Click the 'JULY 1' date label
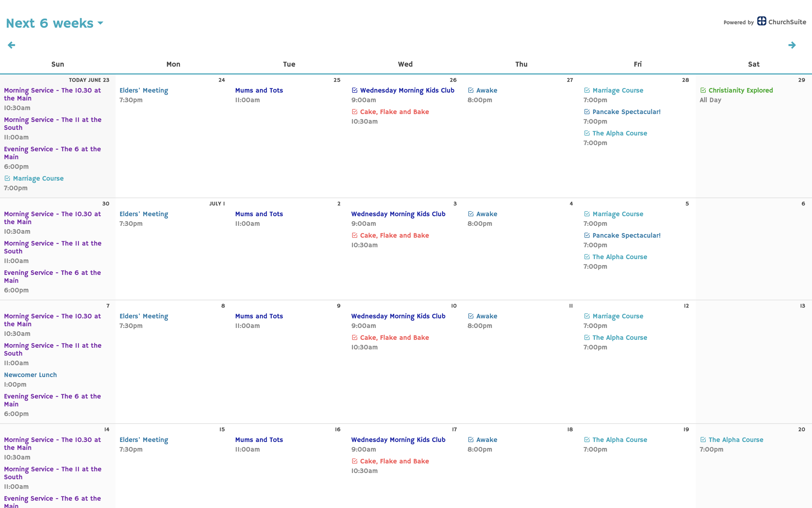This screenshot has height=508, width=812. pyautogui.click(x=217, y=203)
